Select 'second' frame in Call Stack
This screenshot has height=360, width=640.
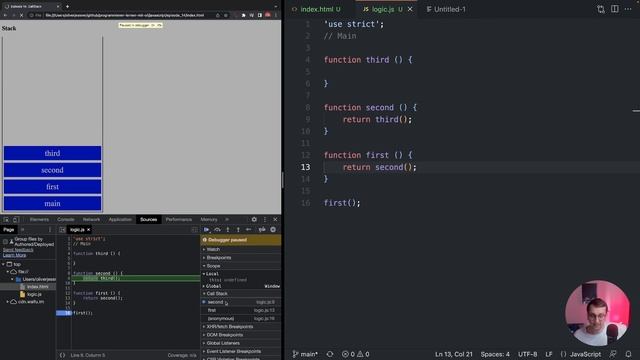tap(240, 302)
